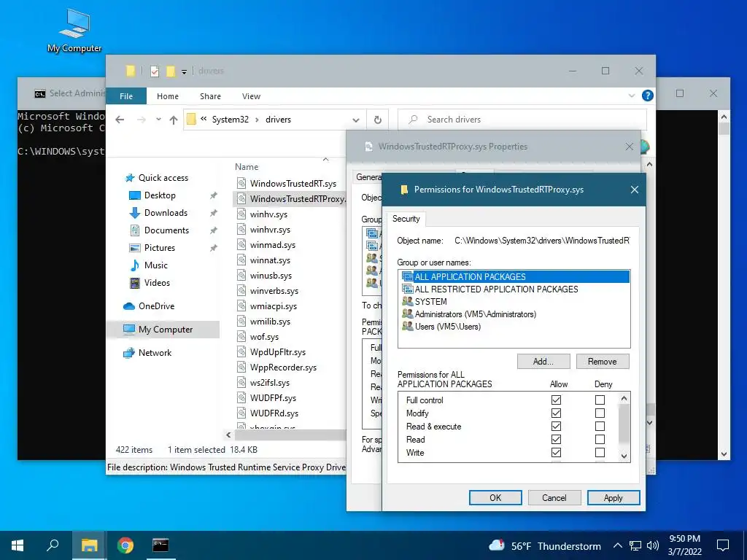747x560 pixels.
Task: Open Chrome from the taskbar
Action: coord(125,545)
